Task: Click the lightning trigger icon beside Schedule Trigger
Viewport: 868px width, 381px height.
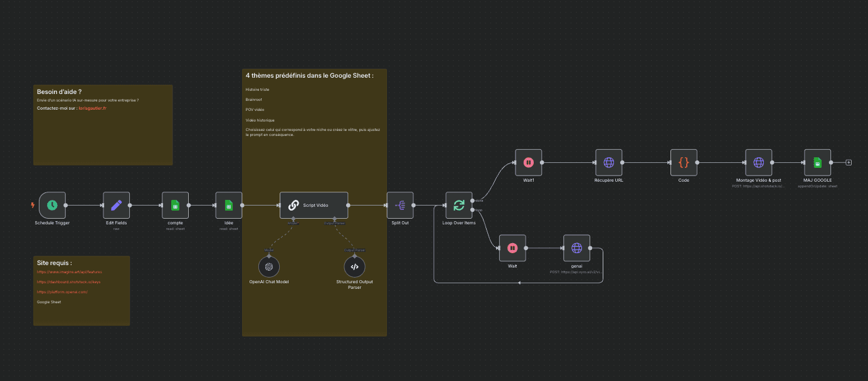Action: coord(33,205)
